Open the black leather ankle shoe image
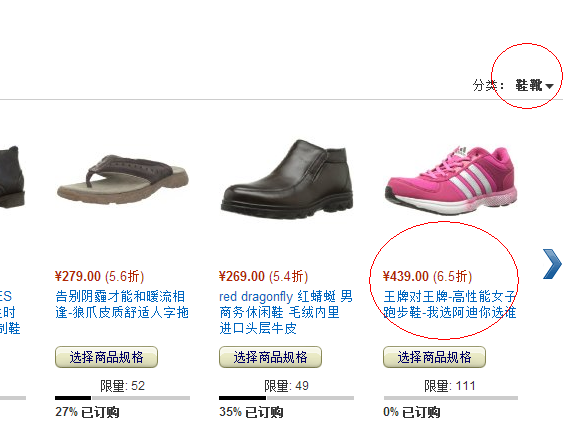Image resolution: width=563 pixels, height=422 pixels. (287, 179)
